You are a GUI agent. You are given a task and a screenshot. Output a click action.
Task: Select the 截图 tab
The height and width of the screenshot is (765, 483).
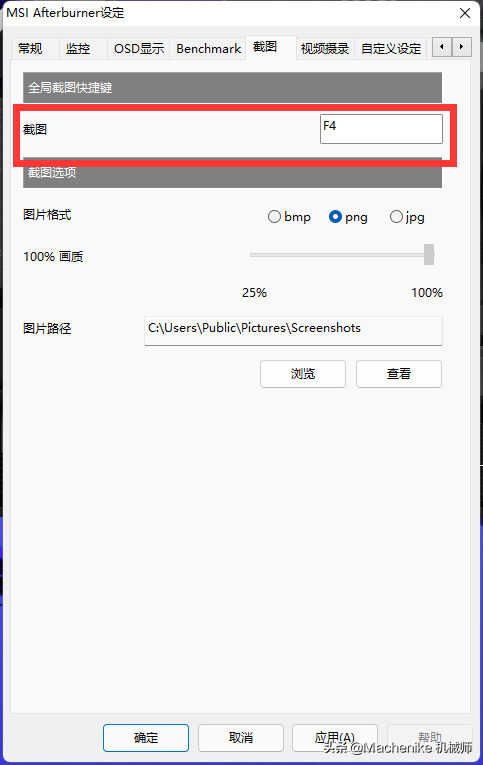(265, 47)
